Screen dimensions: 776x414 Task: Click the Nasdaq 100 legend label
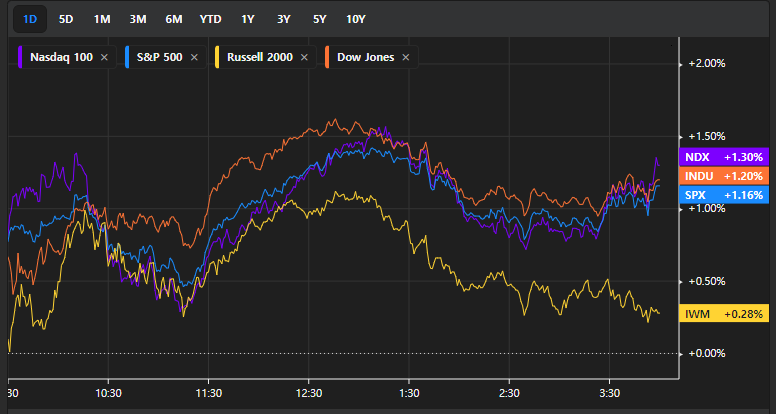point(58,57)
